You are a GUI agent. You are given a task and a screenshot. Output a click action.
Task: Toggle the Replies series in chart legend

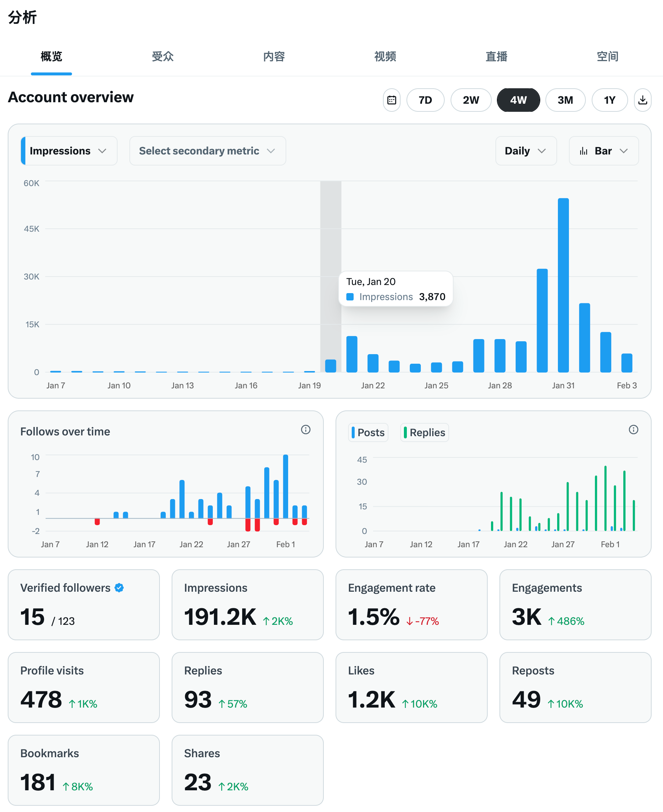[x=424, y=432]
